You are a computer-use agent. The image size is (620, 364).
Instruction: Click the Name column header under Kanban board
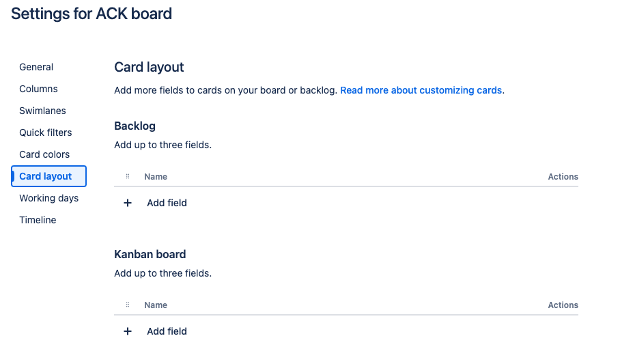[156, 305]
